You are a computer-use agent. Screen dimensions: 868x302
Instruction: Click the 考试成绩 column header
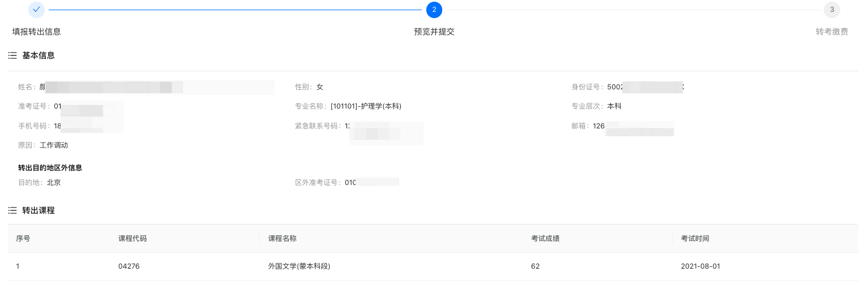click(x=545, y=239)
